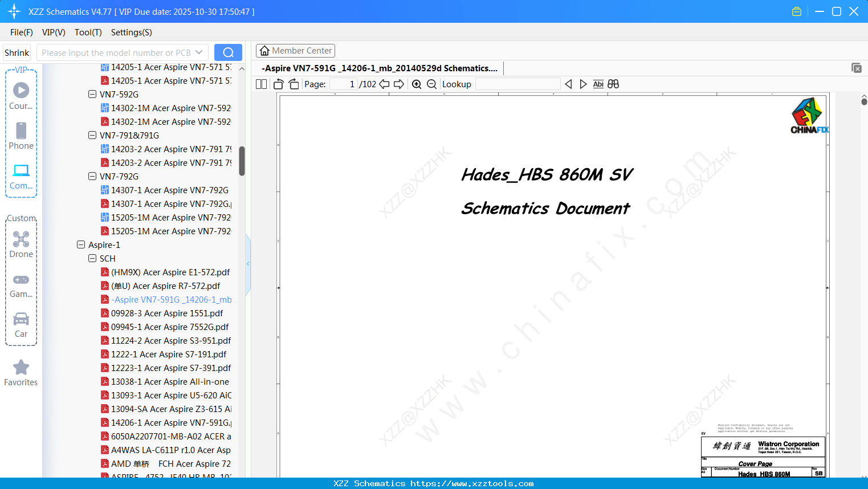
Task: Toggle the Abi match-case option
Action: [x=598, y=84]
